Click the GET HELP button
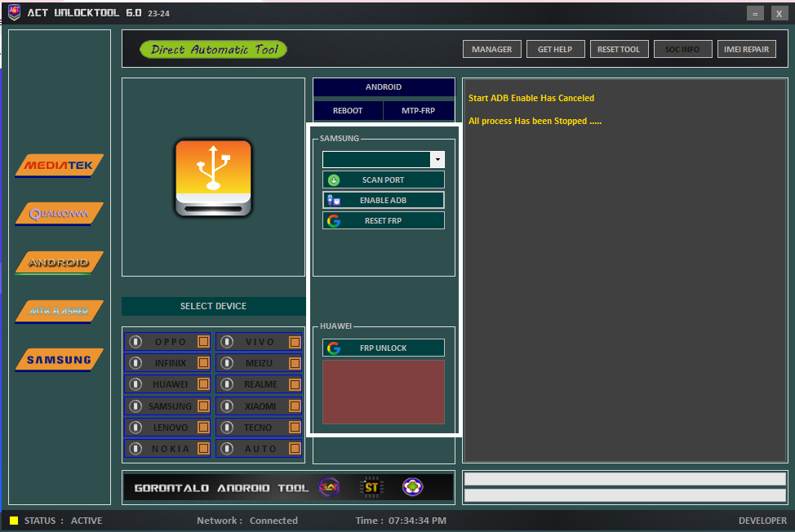This screenshot has height=532, width=795. click(x=555, y=49)
